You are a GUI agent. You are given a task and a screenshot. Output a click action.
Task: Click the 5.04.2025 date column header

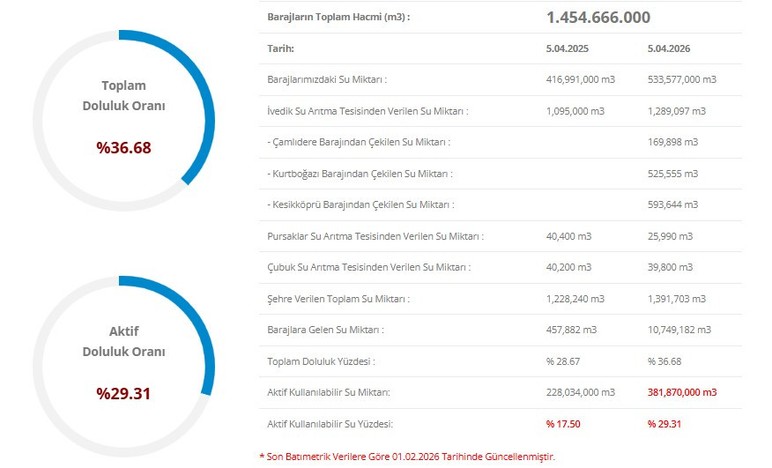[x=567, y=47]
